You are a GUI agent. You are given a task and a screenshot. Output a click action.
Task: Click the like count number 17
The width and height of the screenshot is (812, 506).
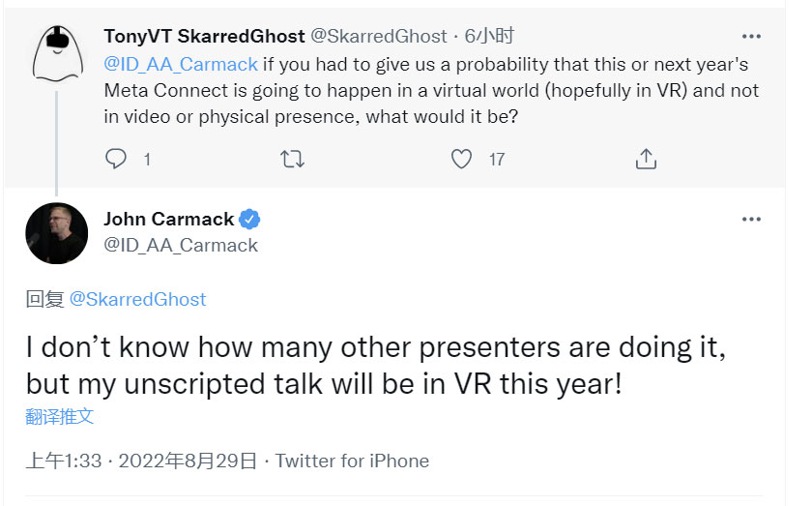pos(497,160)
